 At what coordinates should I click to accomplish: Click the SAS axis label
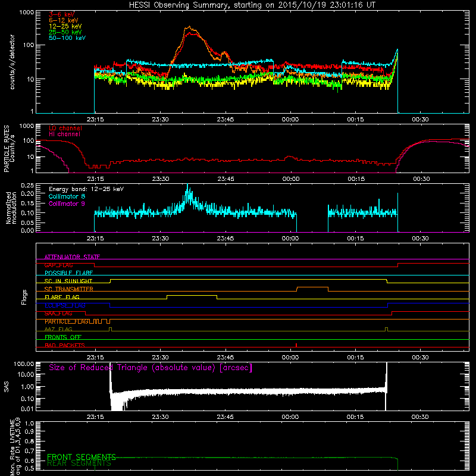tap(7, 387)
